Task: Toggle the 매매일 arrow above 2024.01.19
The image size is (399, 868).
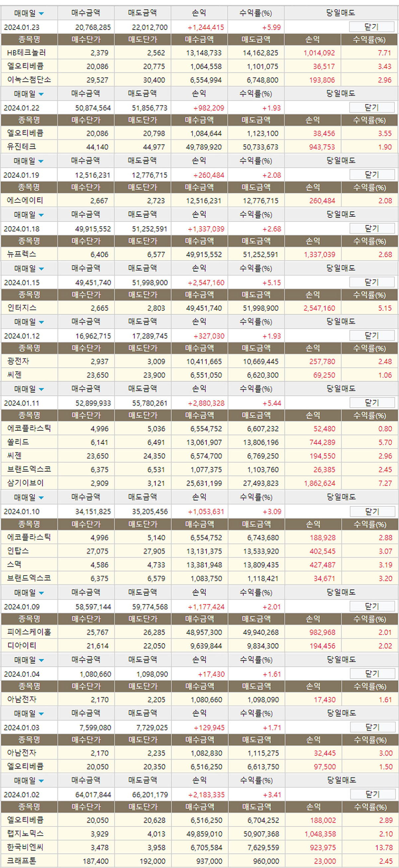Action: (41, 162)
